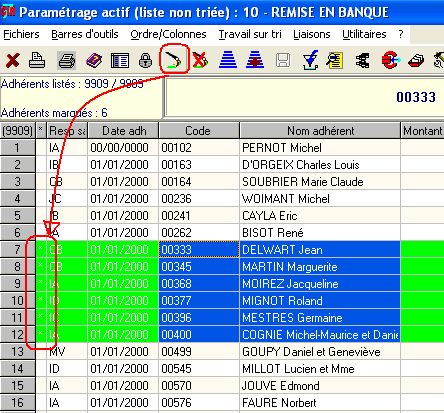Image resolution: width=444 pixels, height=413 pixels.
Task: Click name cell MOIREZ Jacqueline
Action: click(x=320, y=284)
